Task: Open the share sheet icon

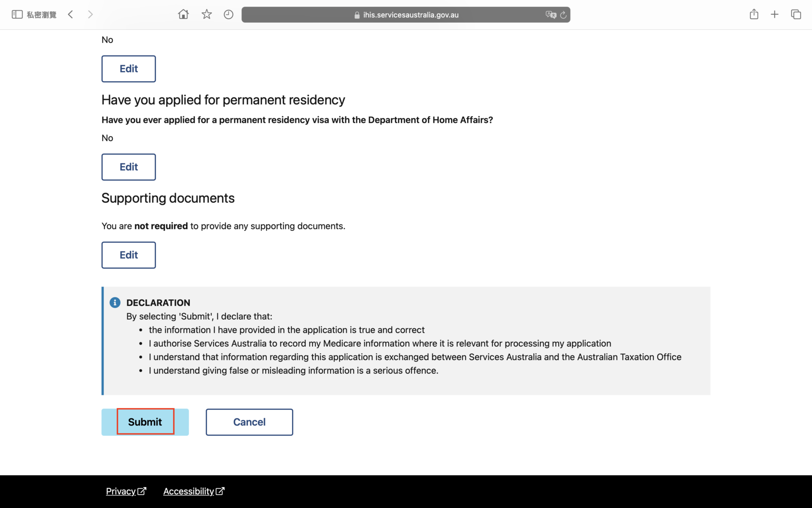Action: pos(754,15)
